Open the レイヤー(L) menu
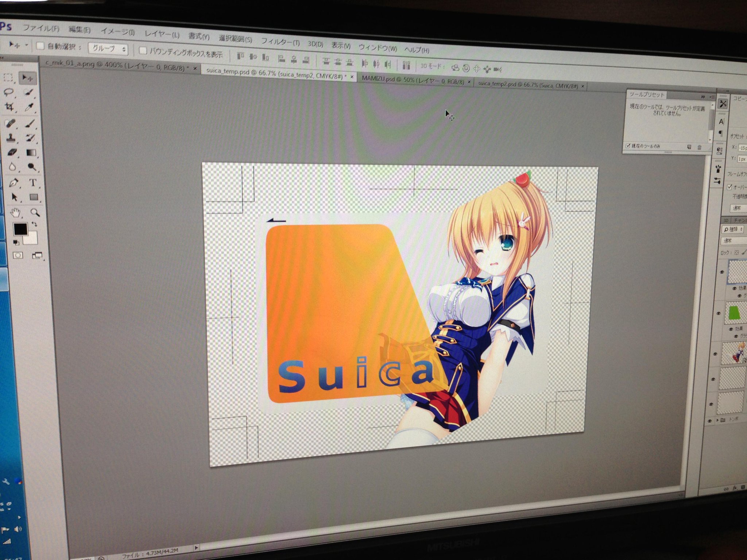 coord(162,35)
